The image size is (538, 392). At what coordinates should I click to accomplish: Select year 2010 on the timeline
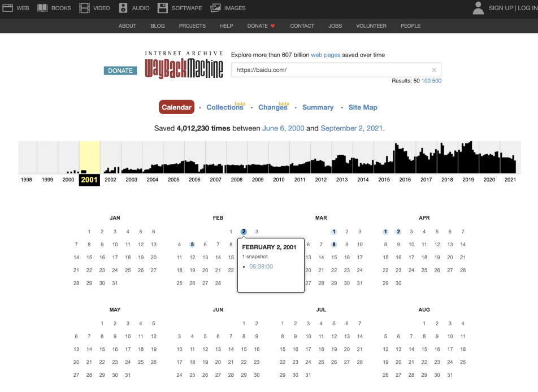pyautogui.click(x=279, y=180)
